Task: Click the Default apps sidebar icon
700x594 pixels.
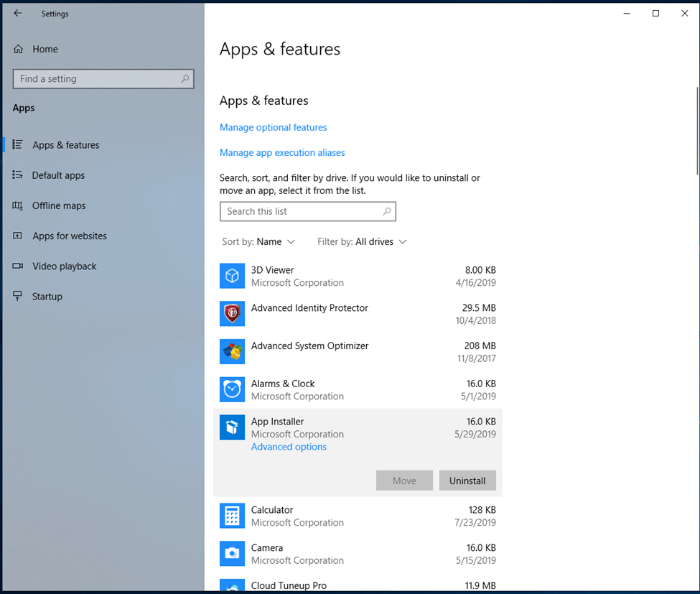Action: (17, 175)
